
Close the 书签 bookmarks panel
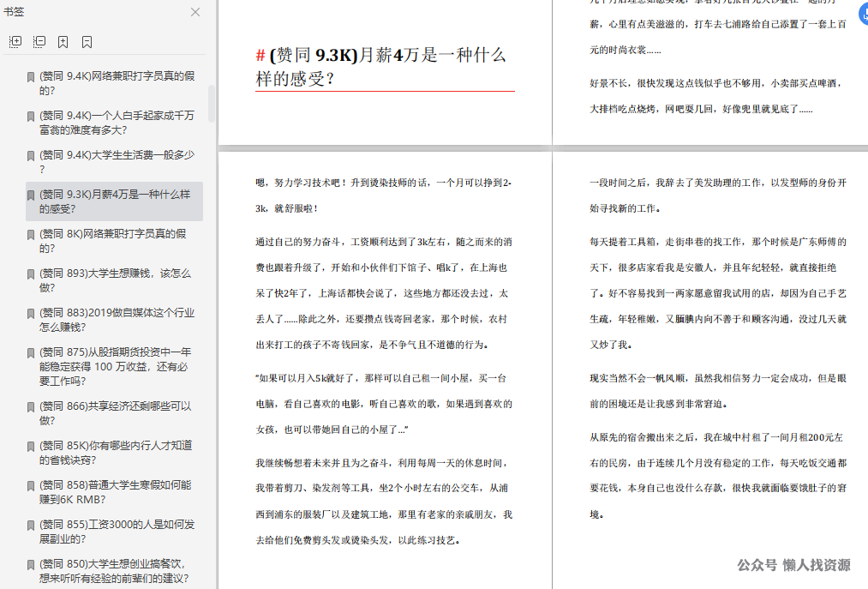(195, 12)
